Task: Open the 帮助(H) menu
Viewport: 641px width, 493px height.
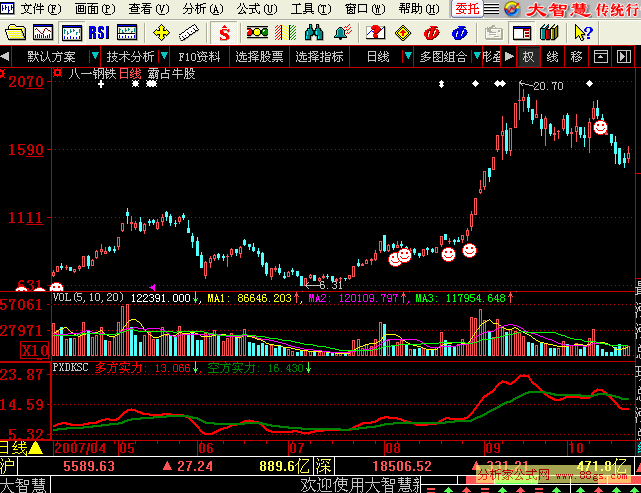Action: pos(419,9)
